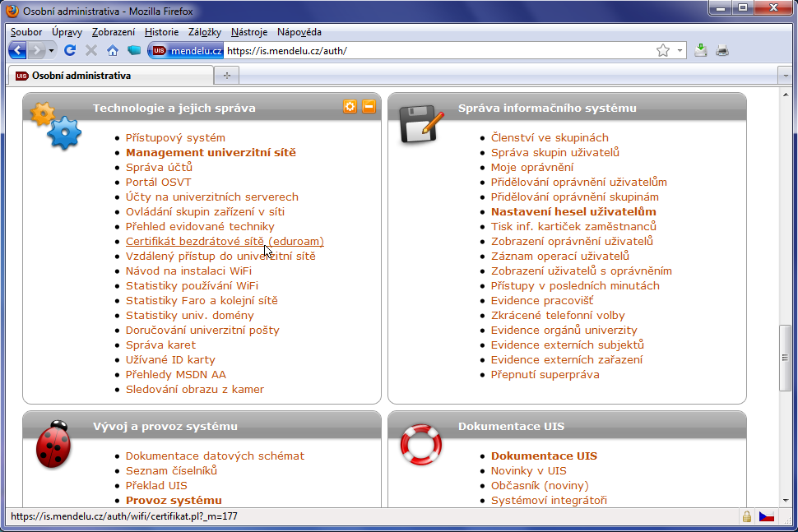Open Evidence externích subjektů link

(x=568, y=345)
